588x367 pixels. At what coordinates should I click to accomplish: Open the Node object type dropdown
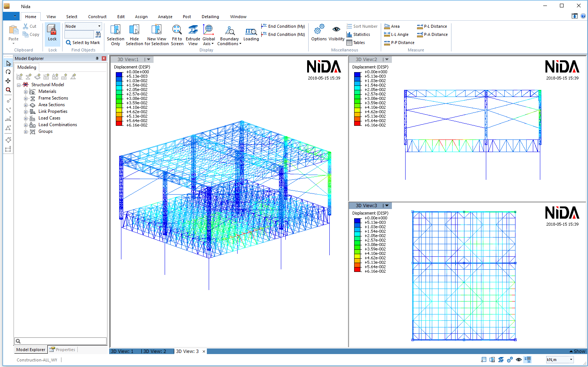[x=83, y=26]
